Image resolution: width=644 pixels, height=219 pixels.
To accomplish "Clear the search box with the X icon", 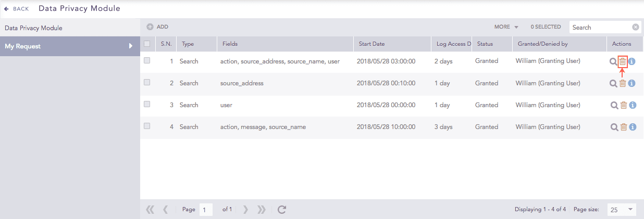I will pyautogui.click(x=636, y=27).
